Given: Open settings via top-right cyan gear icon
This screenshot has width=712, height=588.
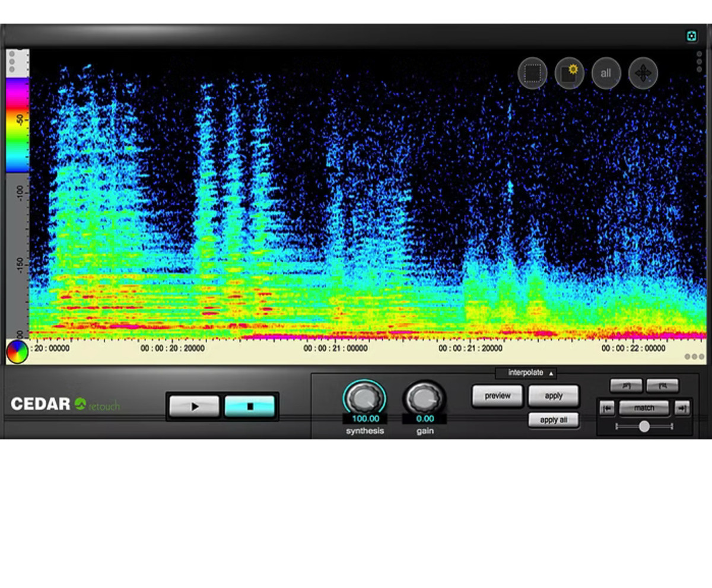Looking at the screenshot, I should click(691, 36).
